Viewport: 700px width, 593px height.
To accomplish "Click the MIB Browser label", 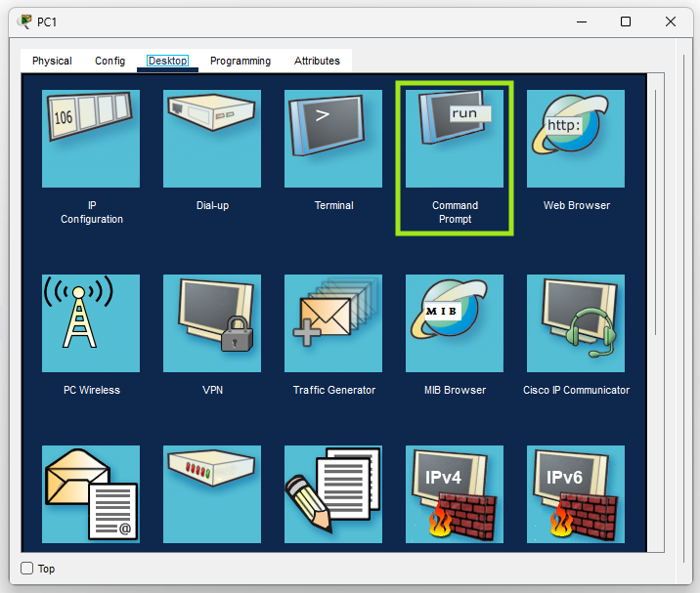I will coord(455,390).
